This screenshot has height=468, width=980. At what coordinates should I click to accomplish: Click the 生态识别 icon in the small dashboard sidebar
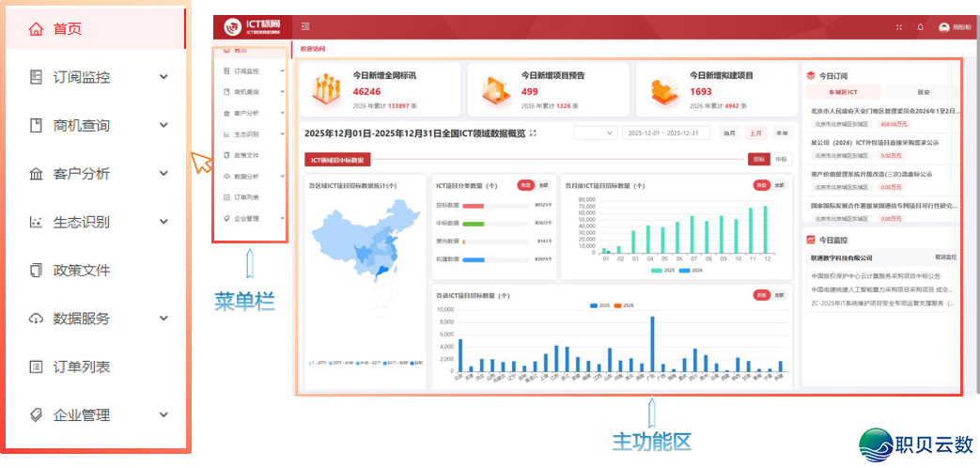coord(226,133)
